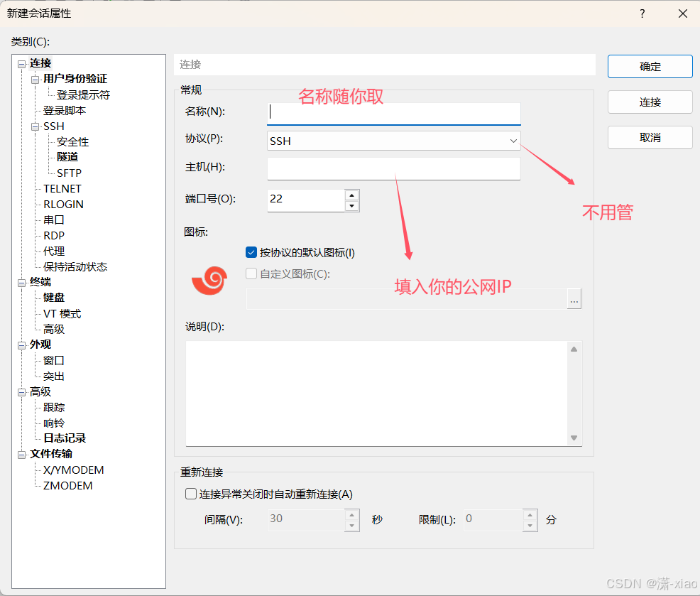Decrease port number with down arrow

[352, 206]
